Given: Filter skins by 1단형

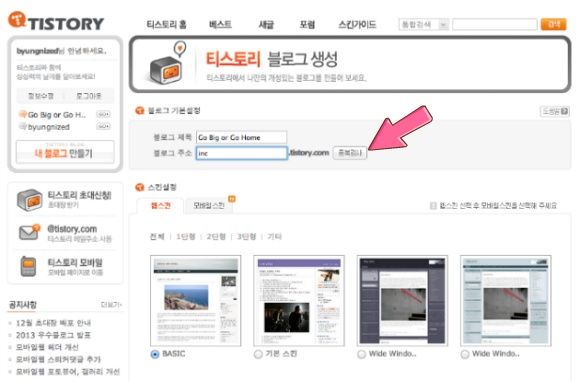Looking at the screenshot, I should pos(185,237).
